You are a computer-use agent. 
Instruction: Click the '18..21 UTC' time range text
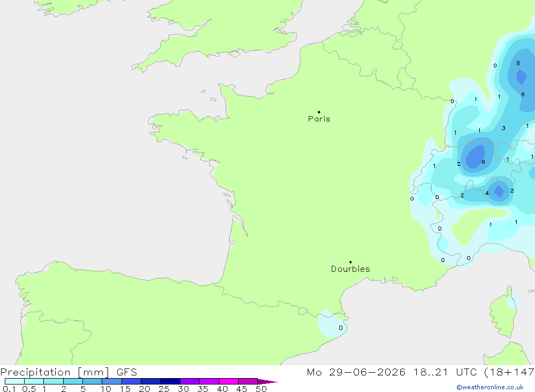pos(445,372)
